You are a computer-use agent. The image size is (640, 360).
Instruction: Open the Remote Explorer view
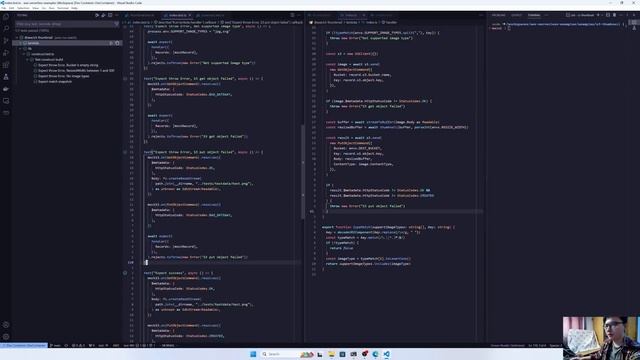click(x=6, y=100)
